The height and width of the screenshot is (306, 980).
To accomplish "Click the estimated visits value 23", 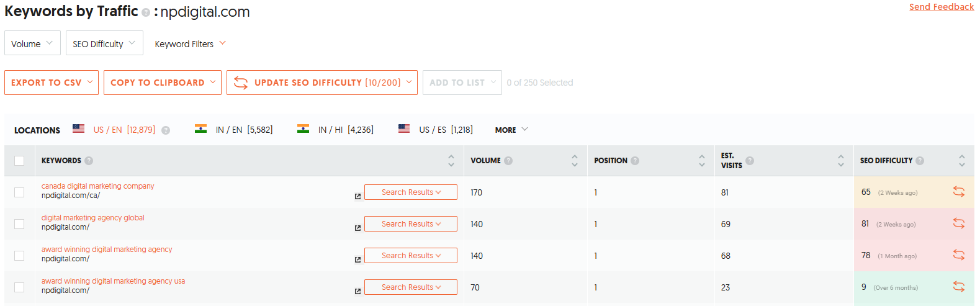I will pyautogui.click(x=726, y=287).
